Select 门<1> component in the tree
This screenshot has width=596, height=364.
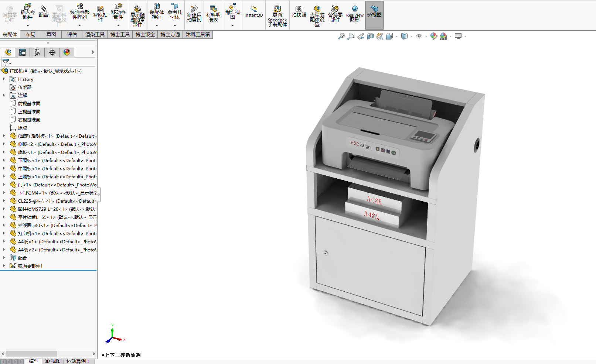[x=53, y=185]
